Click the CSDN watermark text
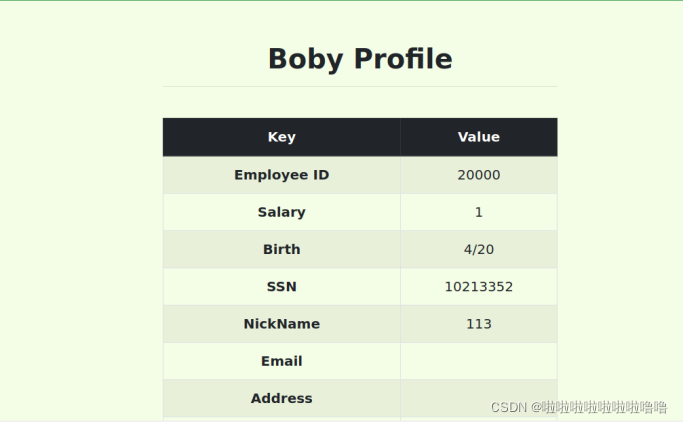 [509, 407]
